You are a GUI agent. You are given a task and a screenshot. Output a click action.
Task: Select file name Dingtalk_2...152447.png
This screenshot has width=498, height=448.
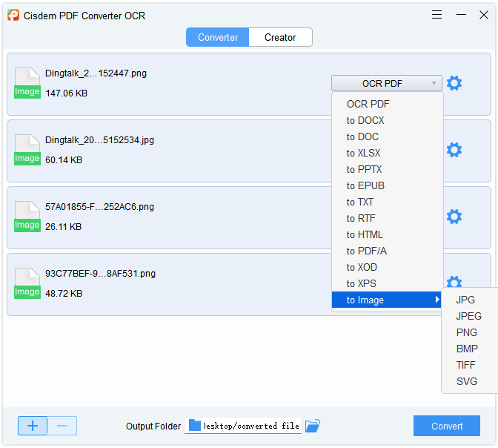click(96, 73)
